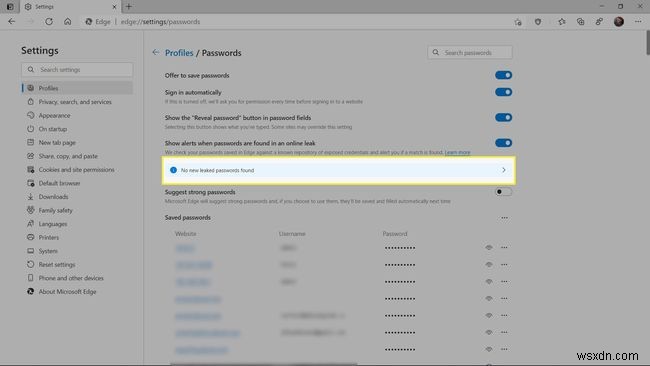Reveal the third saved password with the eye icon

[489, 281]
